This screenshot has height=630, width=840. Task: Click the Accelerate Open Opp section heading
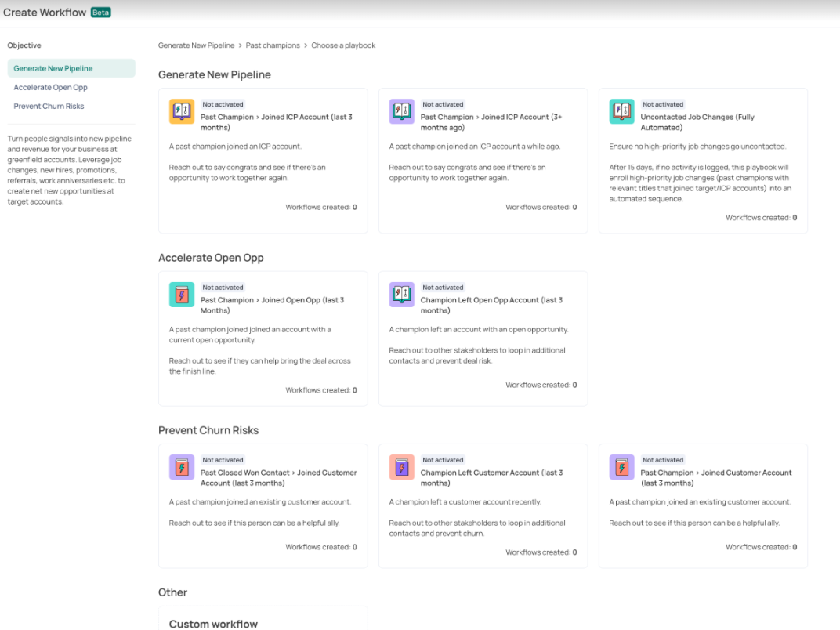(211, 258)
